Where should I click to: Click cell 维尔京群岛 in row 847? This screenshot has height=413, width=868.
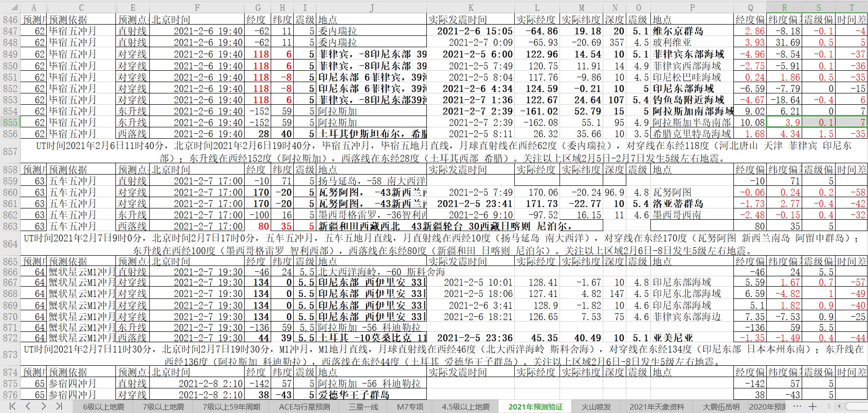click(692, 31)
